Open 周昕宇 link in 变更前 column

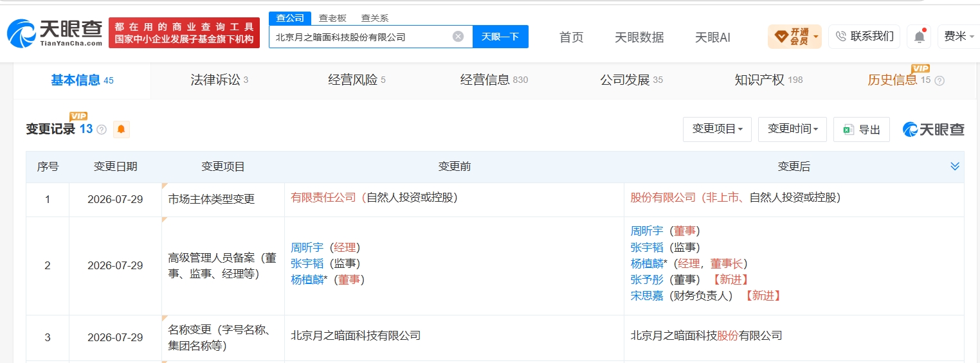pos(307,247)
